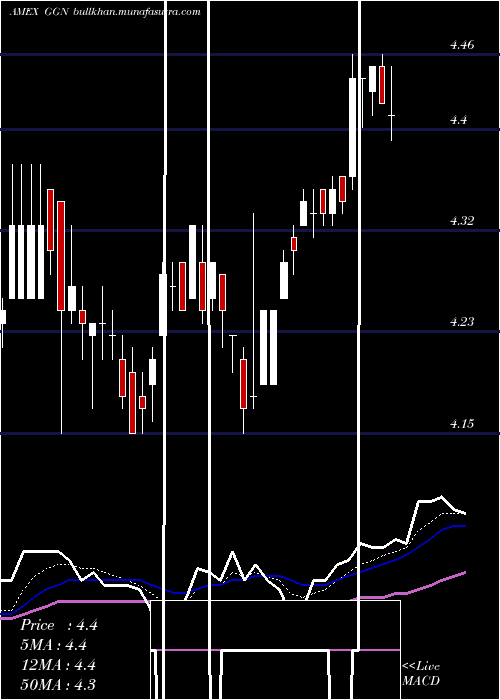500x700 pixels.
Task: Click the 4.4 price axis label
Action: pyautogui.click(x=458, y=120)
